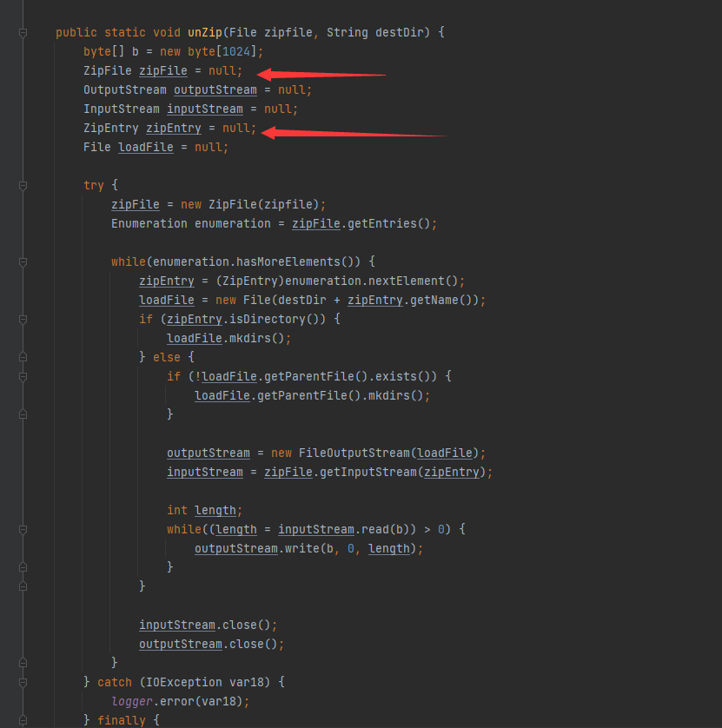
Task: Click 'zipEntry' in the 'ZipEntry zipEntry = null' declaration
Action: [174, 129]
